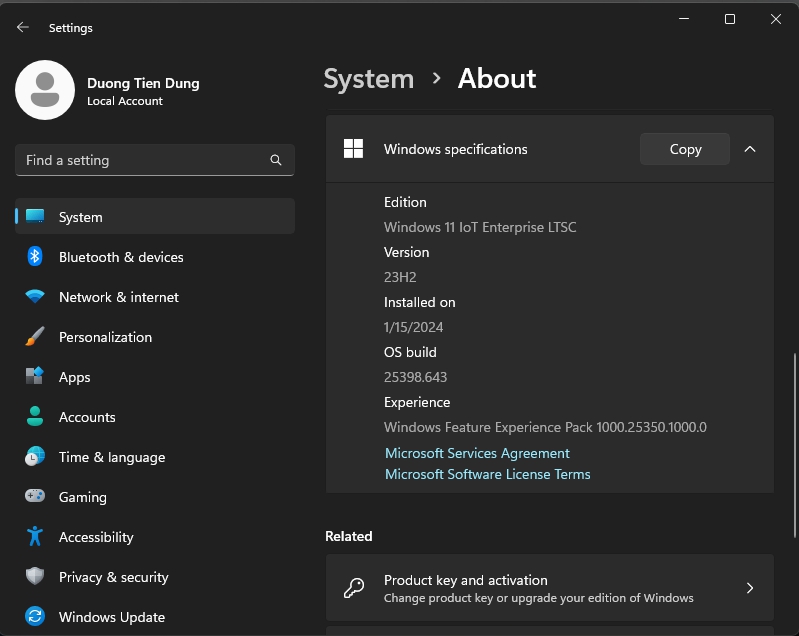Click the back arrow in title bar
Screen dimensions: 799x636
pyautogui.click(x=23, y=28)
